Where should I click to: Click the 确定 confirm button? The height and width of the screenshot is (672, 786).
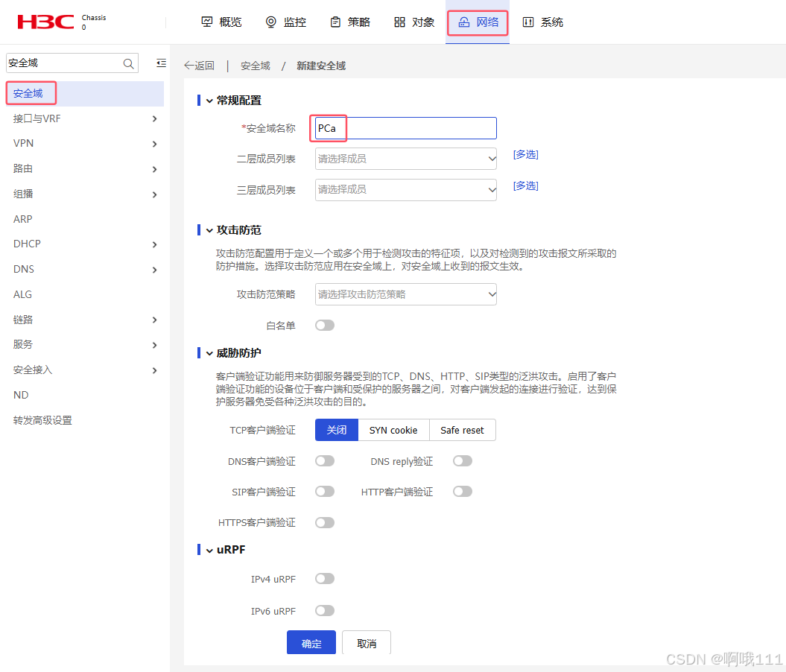[311, 641]
